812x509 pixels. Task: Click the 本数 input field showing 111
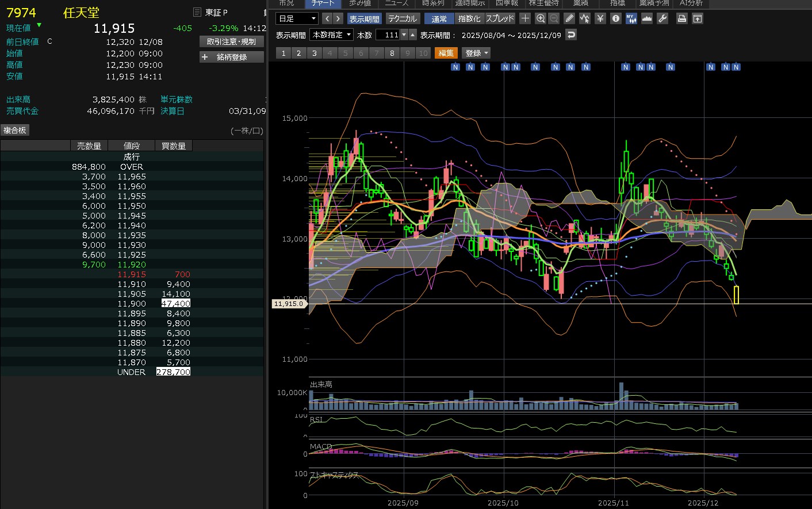pyautogui.click(x=388, y=35)
